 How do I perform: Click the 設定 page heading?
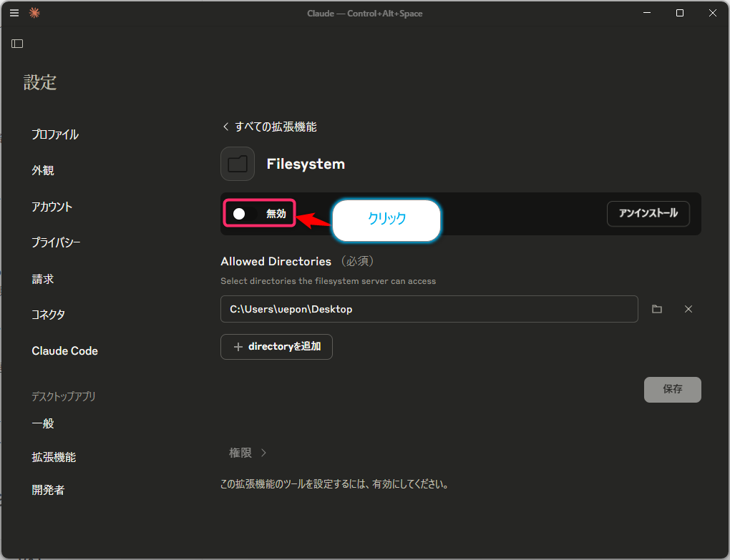pyautogui.click(x=40, y=82)
